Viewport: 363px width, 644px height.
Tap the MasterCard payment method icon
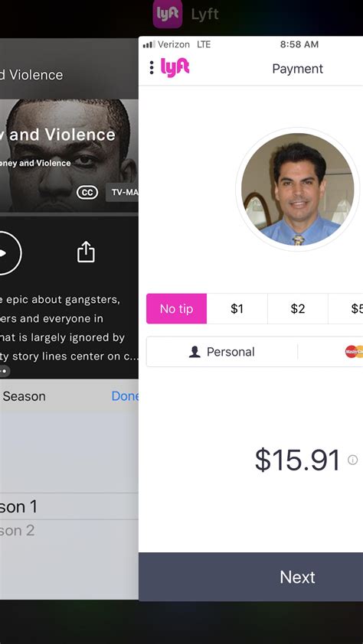point(355,352)
